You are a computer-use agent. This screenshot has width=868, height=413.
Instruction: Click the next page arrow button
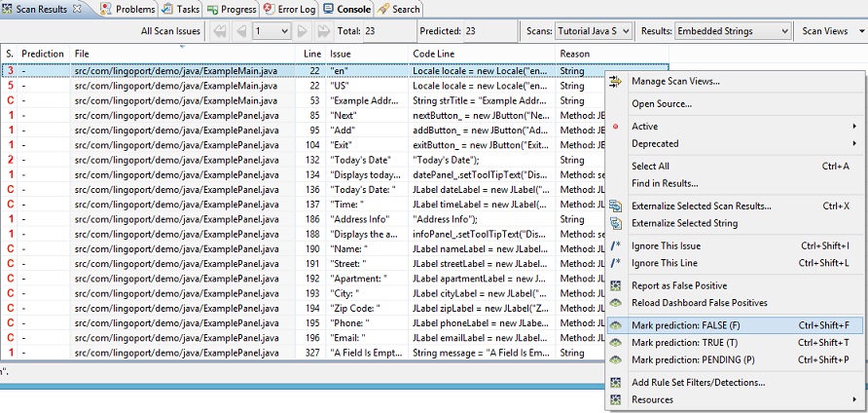[x=304, y=31]
